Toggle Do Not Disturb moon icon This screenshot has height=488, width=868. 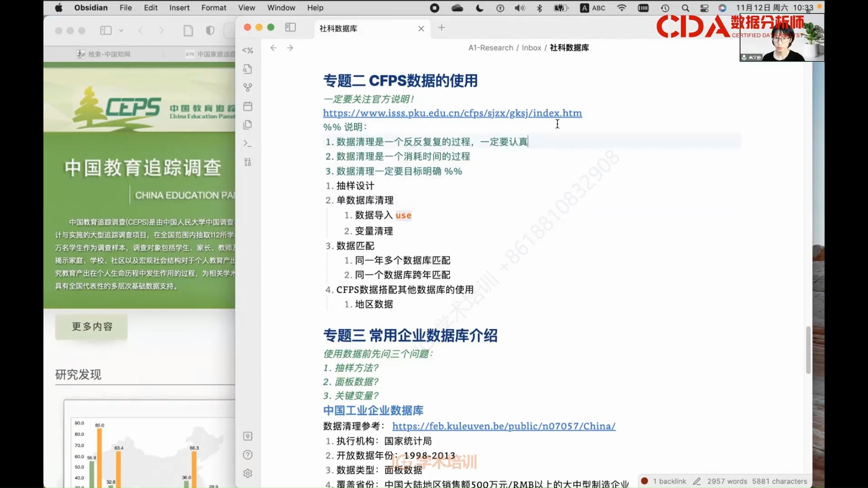click(x=479, y=8)
